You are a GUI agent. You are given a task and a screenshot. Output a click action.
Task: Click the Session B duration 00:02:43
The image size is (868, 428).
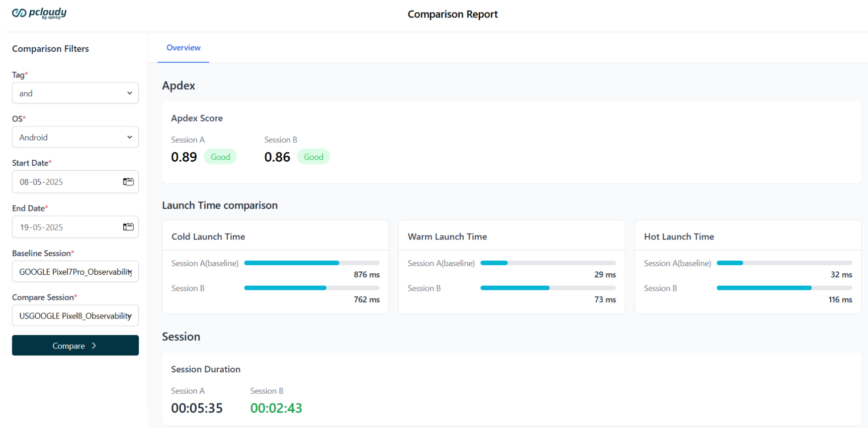pos(276,408)
